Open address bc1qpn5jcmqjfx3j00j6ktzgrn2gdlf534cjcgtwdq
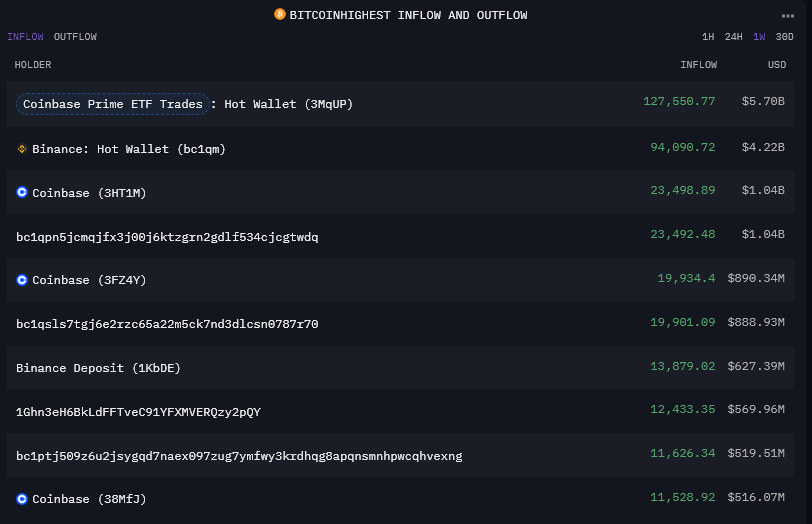812x524 pixels. pyautogui.click(x=167, y=237)
